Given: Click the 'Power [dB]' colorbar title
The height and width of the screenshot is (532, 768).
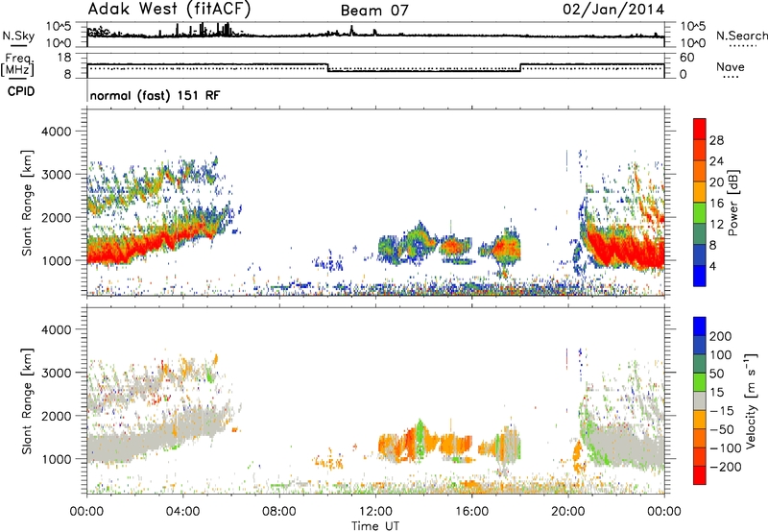Looking at the screenshot, I should point(732,203).
